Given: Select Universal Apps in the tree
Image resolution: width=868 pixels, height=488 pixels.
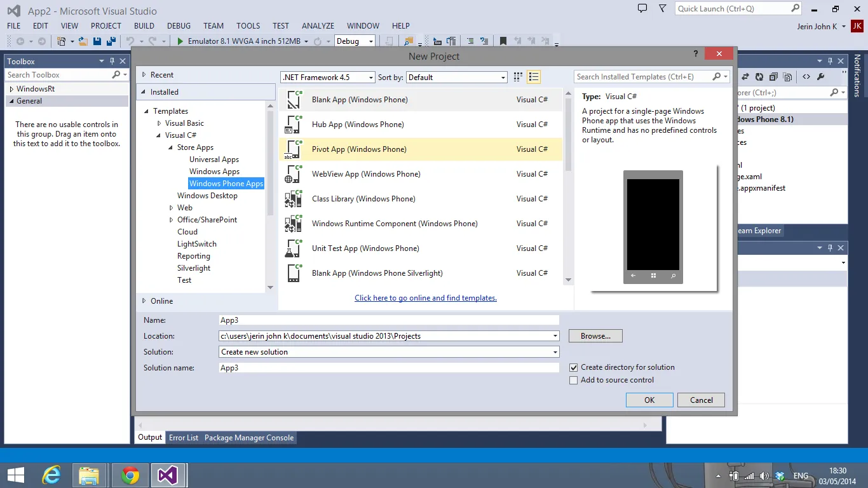Looking at the screenshot, I should tap(214, 159).
